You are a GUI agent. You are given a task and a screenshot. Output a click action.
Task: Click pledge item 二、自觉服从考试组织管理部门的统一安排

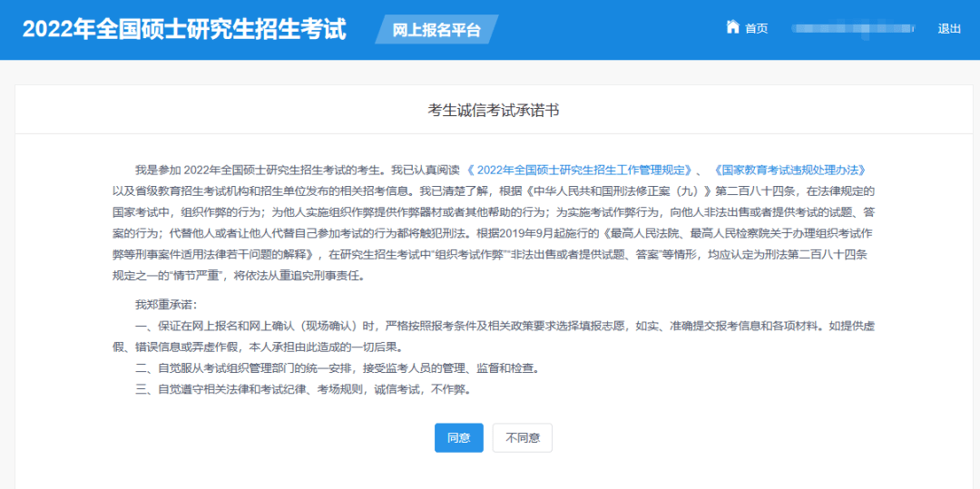pos(337,369)
